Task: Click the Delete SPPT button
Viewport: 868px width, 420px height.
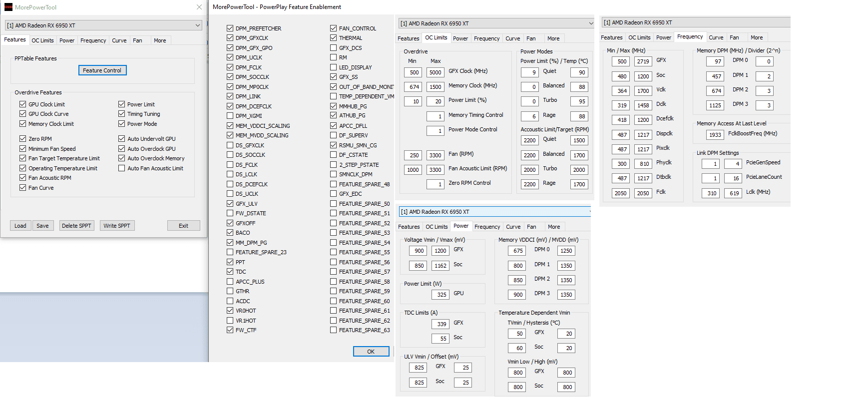Action: [x=76, y=226]
